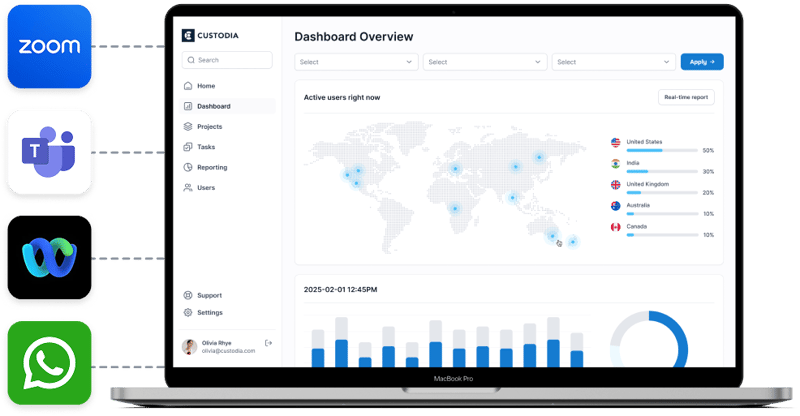The width and height of the screenshot is (800, 416).
Task: Click the Reporting pie icon
Action: (188, 167)
